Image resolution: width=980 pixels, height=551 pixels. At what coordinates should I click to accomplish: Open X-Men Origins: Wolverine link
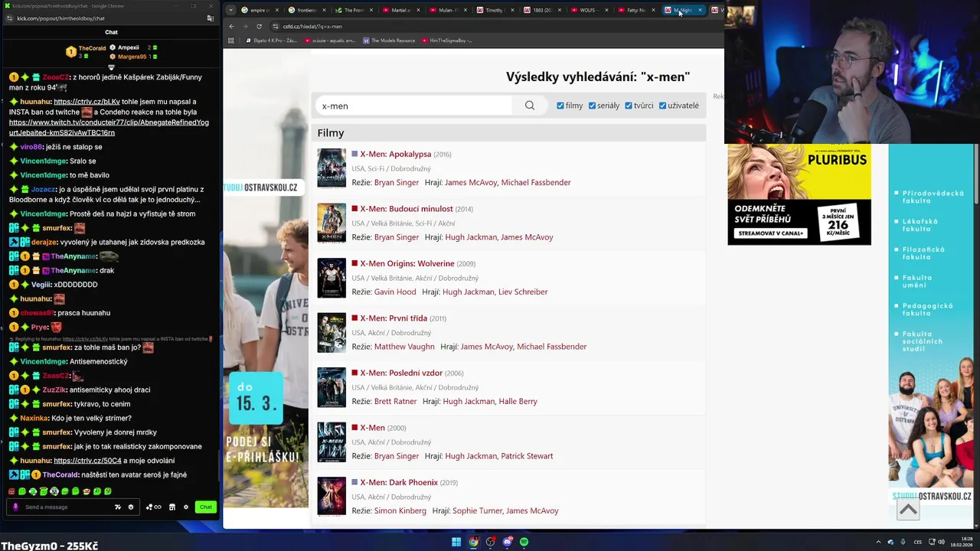pos(407,264)
